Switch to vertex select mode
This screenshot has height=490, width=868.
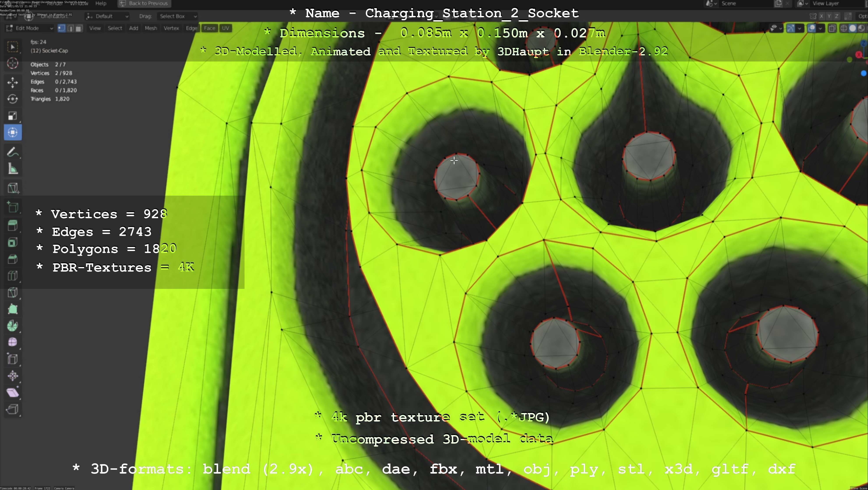(x=61, y=28)
